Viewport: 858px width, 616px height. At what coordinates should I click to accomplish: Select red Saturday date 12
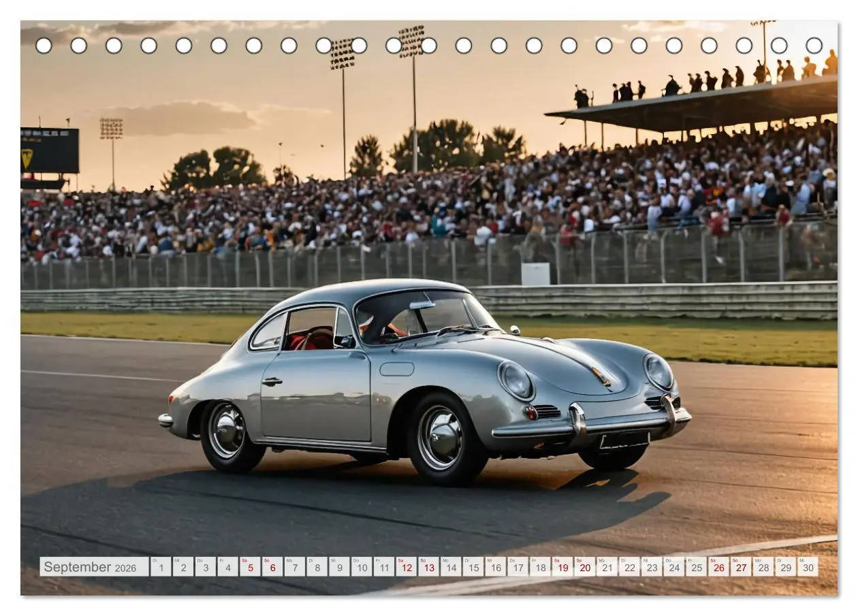click(406, 567)
